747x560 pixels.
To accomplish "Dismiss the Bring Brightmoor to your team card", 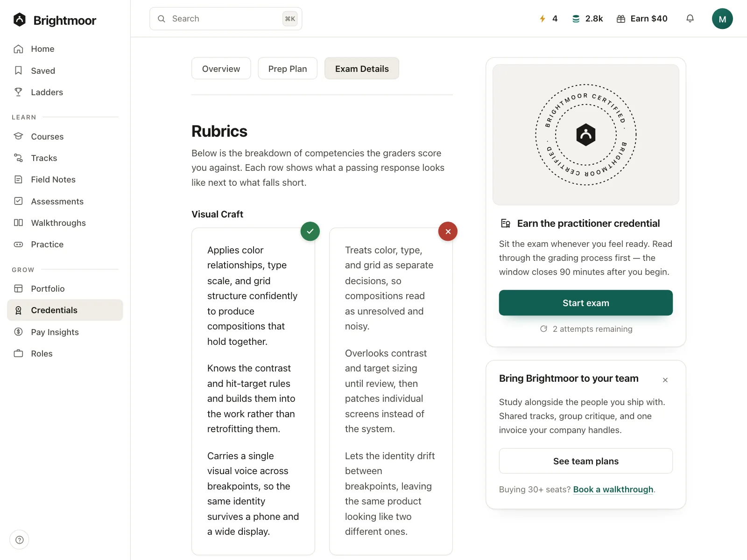I will (x=665, y=380).
